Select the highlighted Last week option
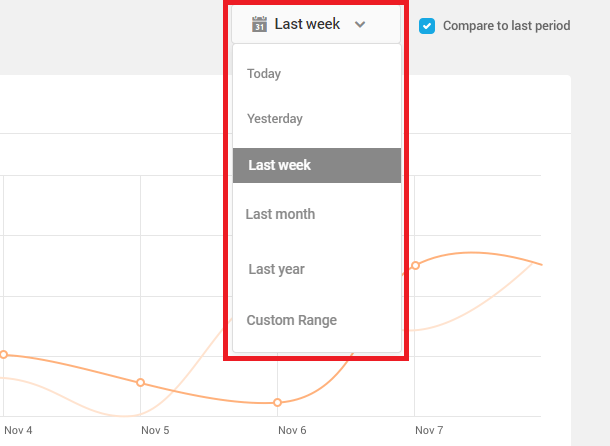Screen dimensions: 610x446 [317, 165]
